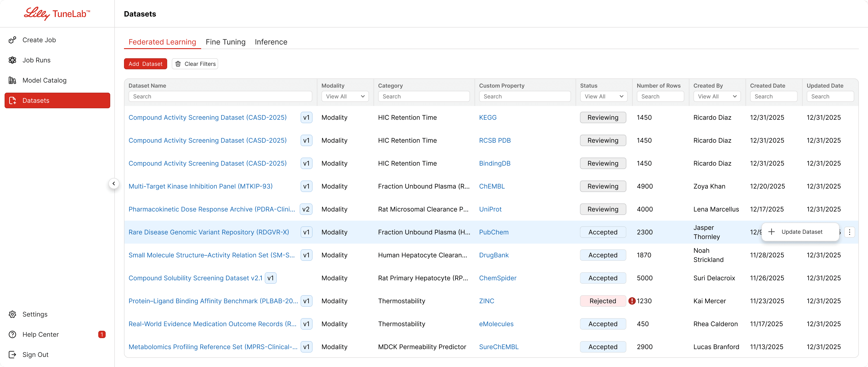Open the Created By filter dropdown
Image resolution: width=868 pixels, height=367 pixels.
pos(717,96)
